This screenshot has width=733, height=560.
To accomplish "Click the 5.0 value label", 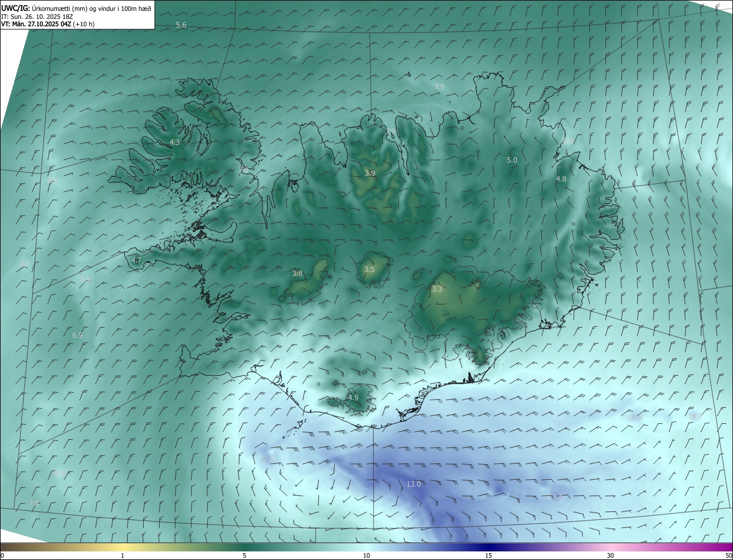I will click(x=512, y=160).
